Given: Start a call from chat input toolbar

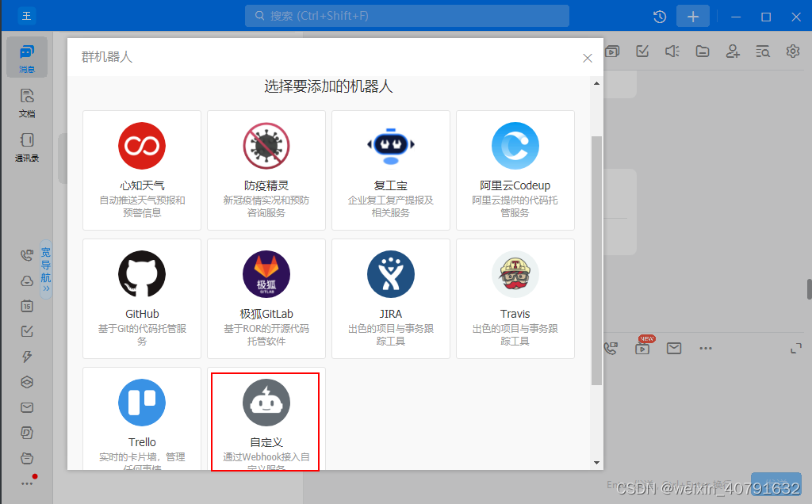Looking at the screenshot, I should [611, 348].
